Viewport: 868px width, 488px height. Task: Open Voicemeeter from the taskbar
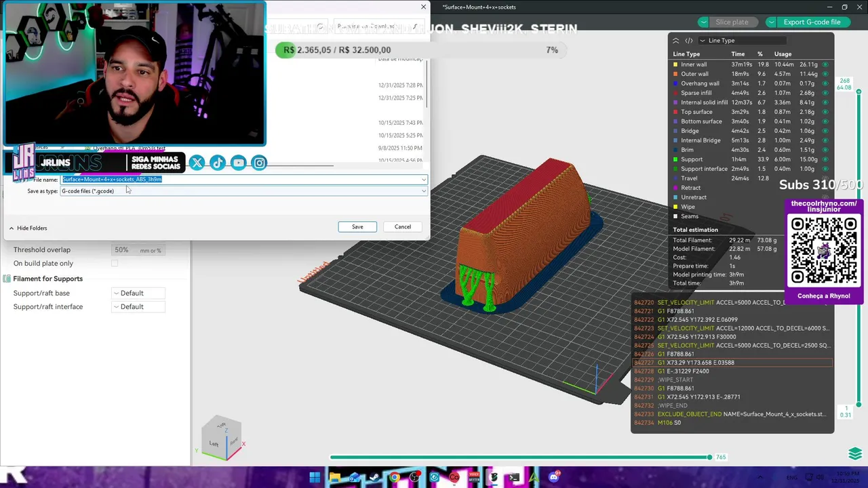[474, 477]
